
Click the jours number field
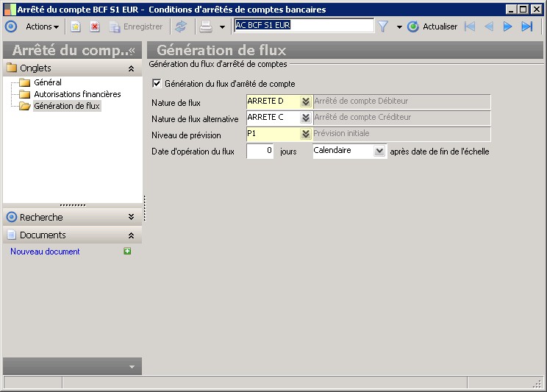(x=260, y=151)
